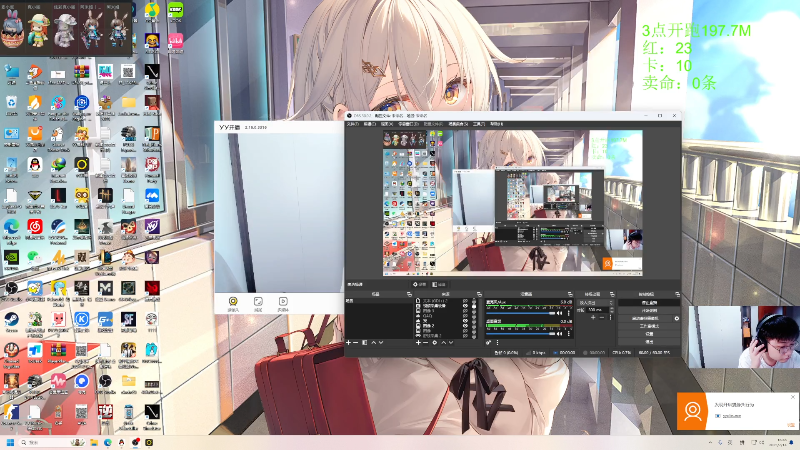Viewport: 800px width, 450px height.
Task: Click Start Recording button in OBS Controls
Action: click(x=649, y=311)
